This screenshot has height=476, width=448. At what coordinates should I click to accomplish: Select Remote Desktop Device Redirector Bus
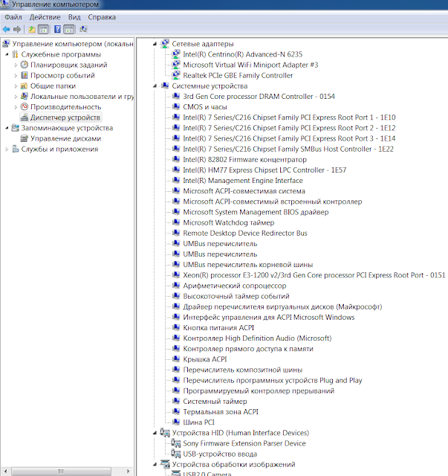[245, 233]
